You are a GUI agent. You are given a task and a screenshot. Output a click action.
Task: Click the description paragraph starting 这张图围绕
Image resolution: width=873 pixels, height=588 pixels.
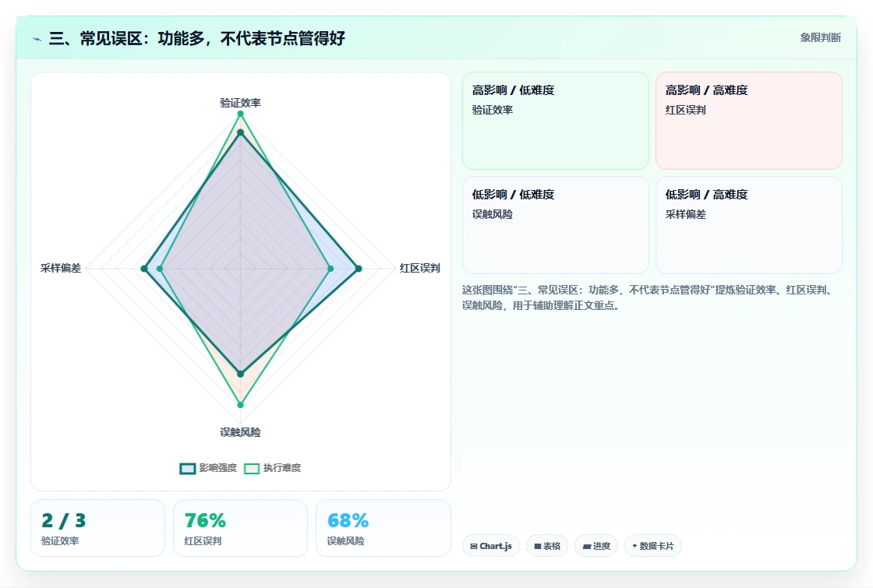(x=648, y=298)
